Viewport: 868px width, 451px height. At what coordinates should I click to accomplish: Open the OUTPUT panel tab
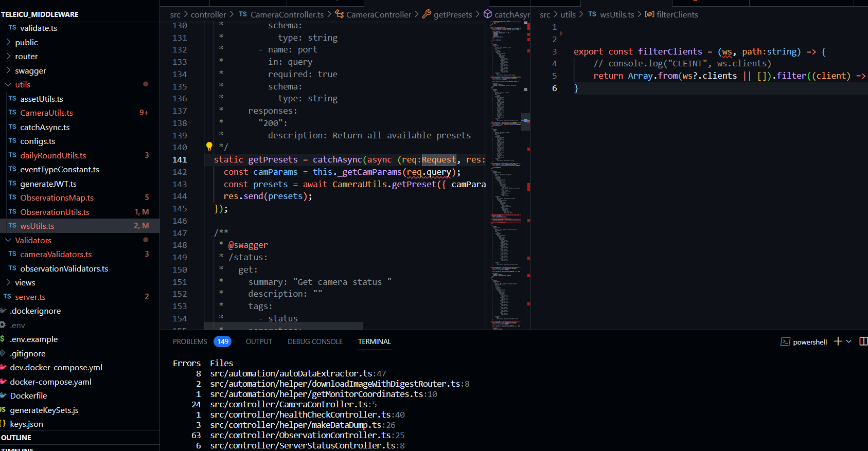pos(259,341)
